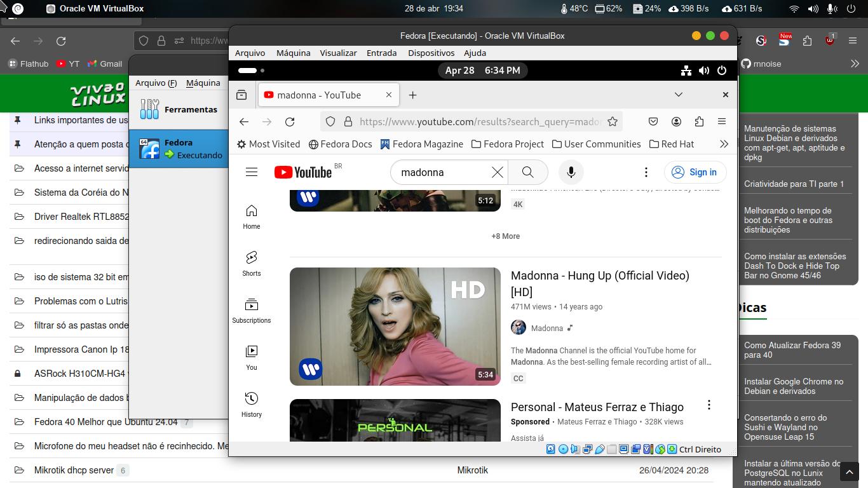
Task: Open Subscriptions in YouTube sidebar
Action: point(252,311)
